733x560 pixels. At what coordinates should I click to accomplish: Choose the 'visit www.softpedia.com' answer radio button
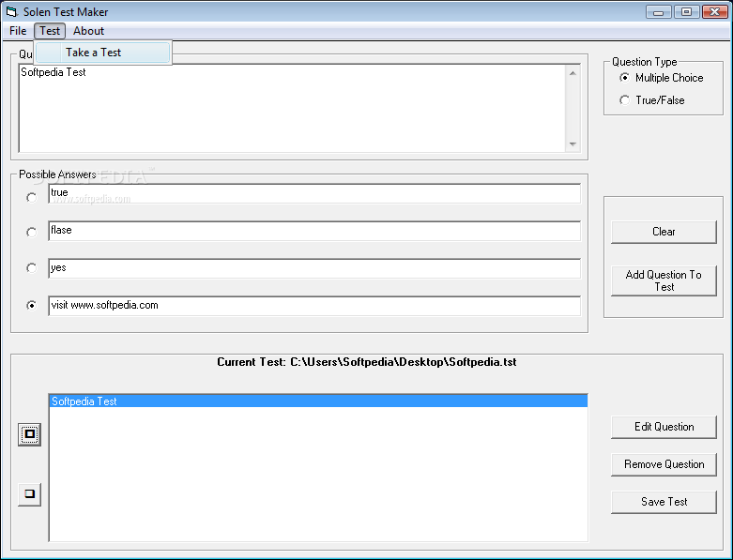(31, 305)
